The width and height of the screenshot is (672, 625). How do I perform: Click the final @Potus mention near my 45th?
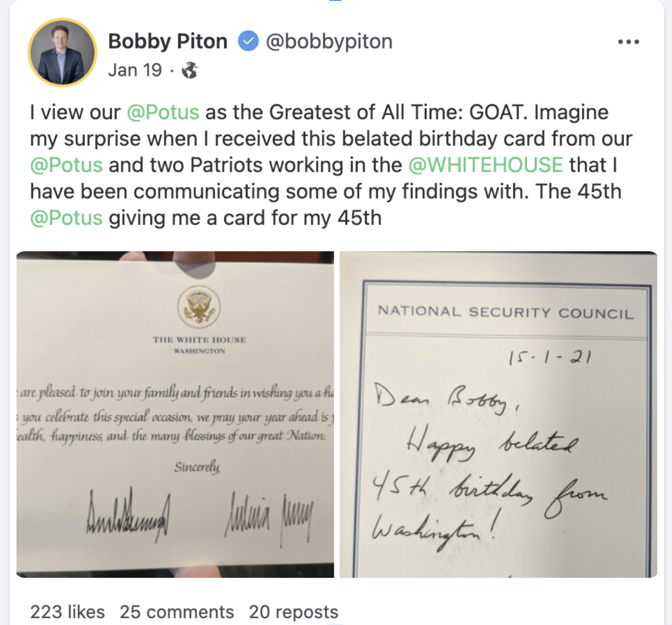66,217
